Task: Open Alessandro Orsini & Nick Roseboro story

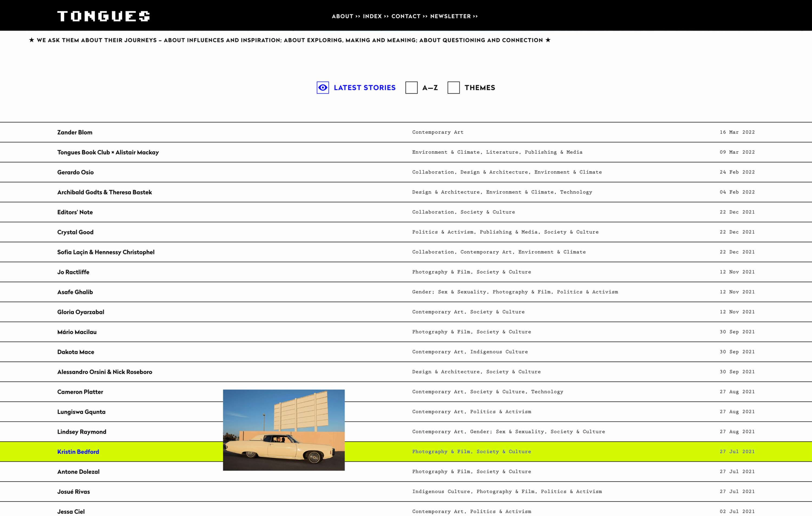Action: click(104, 372)
